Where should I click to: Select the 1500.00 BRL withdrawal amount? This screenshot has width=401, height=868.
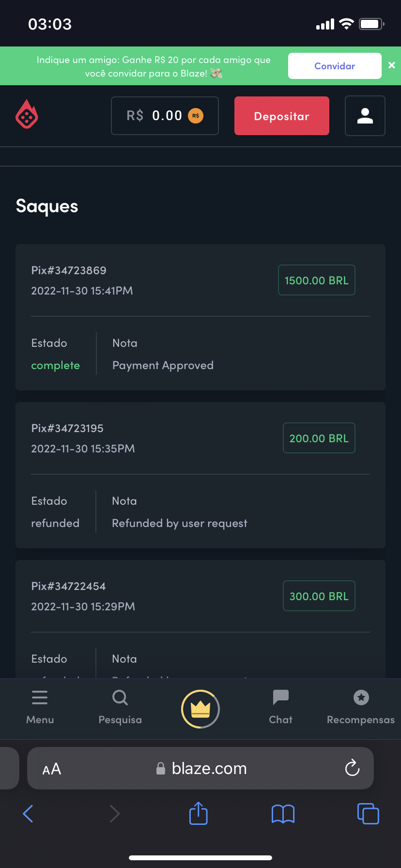316,280
